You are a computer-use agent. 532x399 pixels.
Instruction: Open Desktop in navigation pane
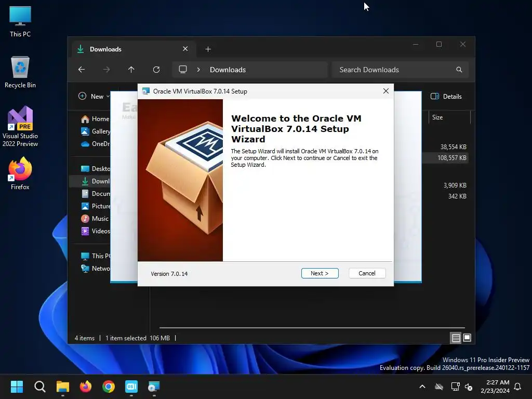pyautogui.click(x=96, y=169)
